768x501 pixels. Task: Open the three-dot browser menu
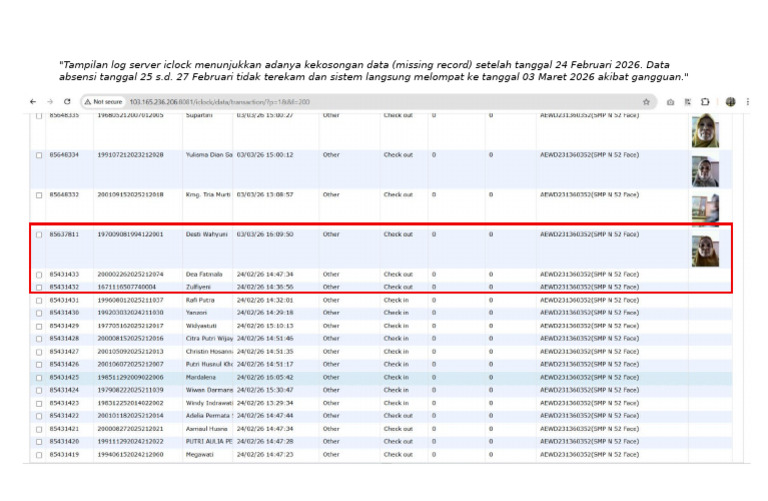click(x=747, y=102)
